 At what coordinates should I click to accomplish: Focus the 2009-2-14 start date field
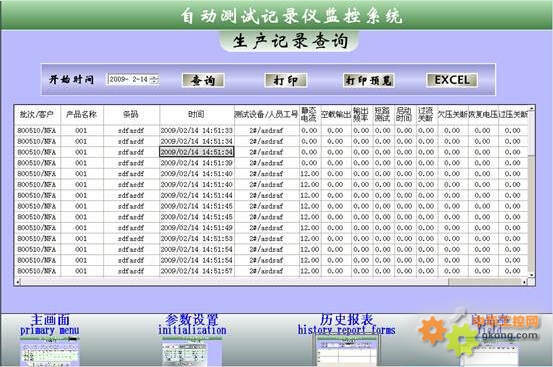click(x=129, y=79)
